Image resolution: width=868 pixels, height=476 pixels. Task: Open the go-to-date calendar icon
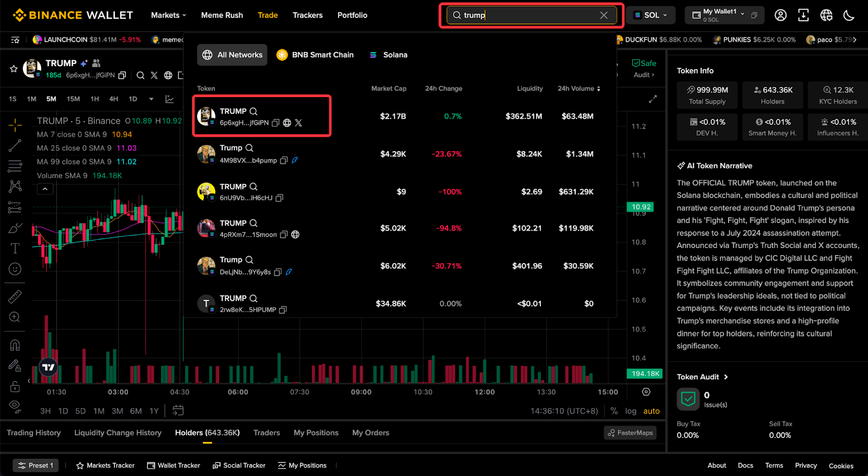coord(178,410)
